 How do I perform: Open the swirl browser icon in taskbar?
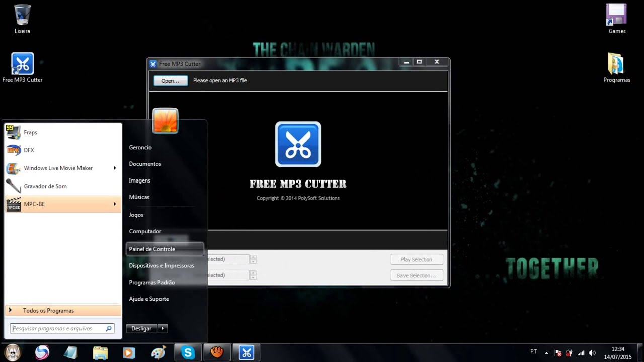pos(42,352)
